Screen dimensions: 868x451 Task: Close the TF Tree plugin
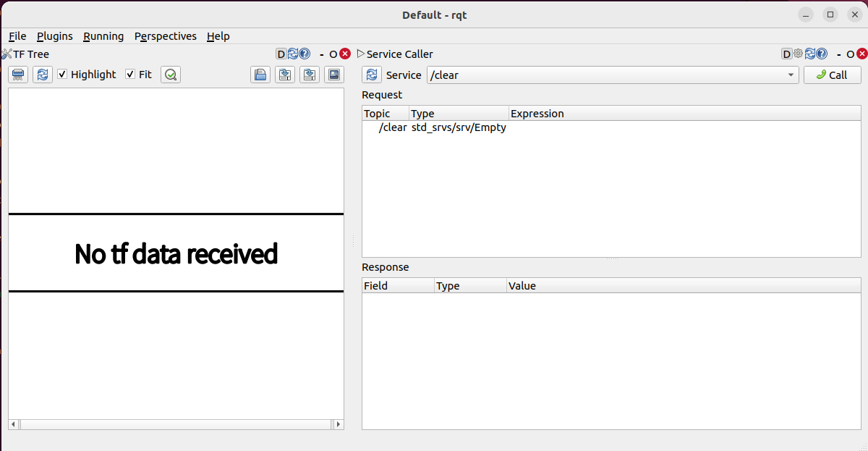[x=345, y=54]
